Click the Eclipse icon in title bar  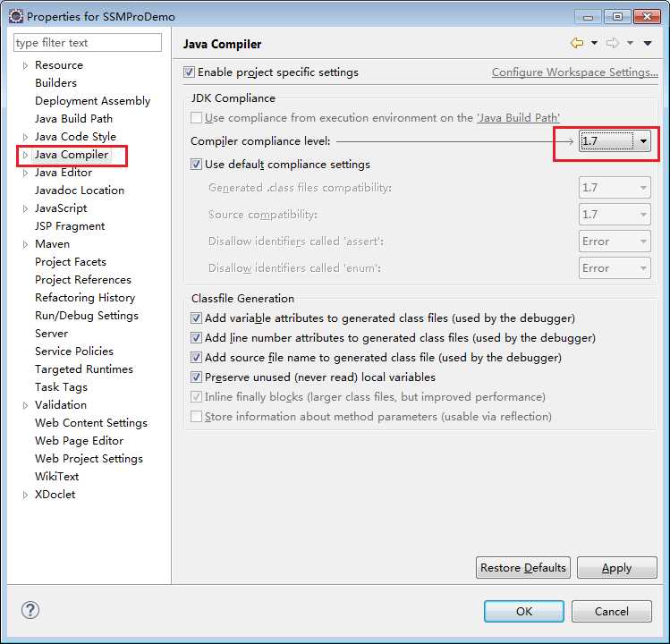coord(16,16)
